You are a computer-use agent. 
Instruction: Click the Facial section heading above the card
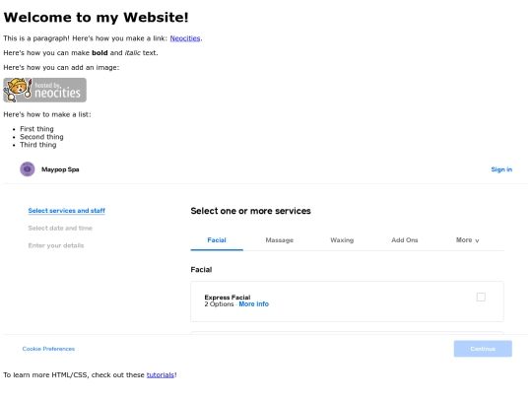pos(201,270)
